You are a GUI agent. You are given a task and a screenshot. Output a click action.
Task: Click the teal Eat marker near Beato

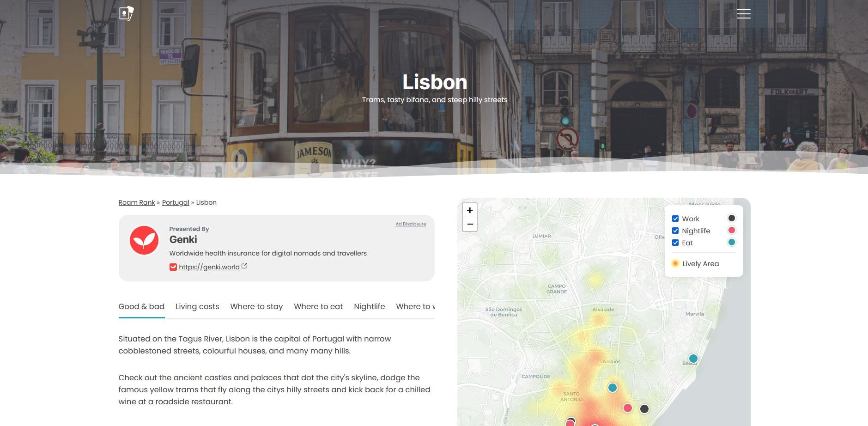(x=693, y=359)
